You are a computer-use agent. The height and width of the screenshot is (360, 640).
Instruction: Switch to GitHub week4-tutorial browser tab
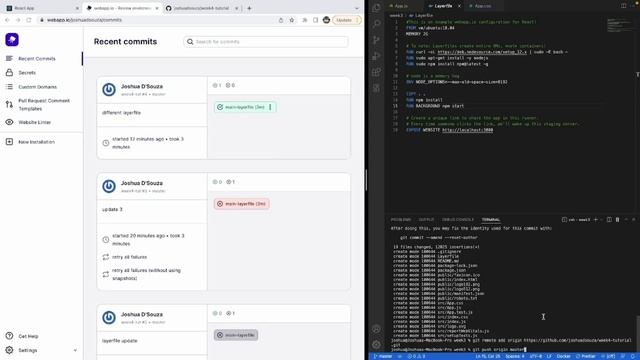click(202, 8)
